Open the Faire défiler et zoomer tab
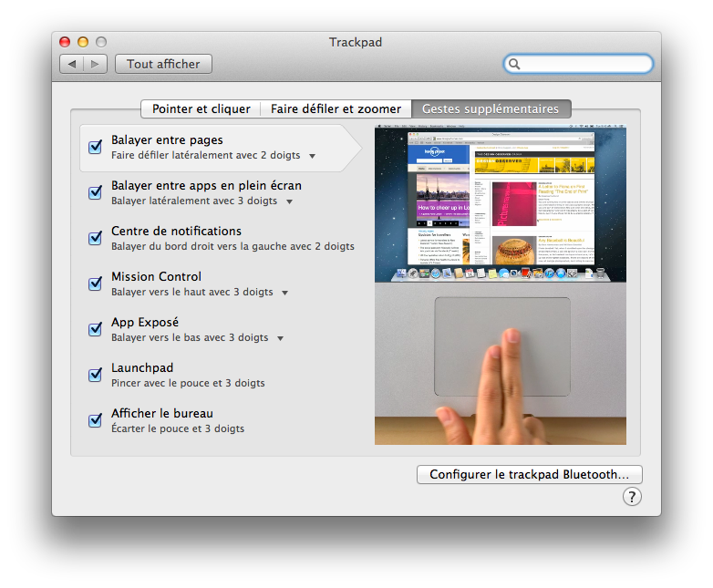This screenshot has width=713, height=588. (x=336, y=109)
